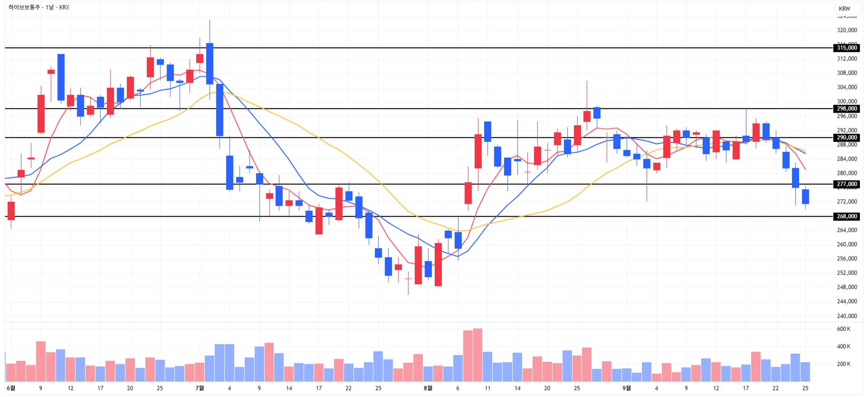Click the 8월 label on date axis
Screen dimensions: 868x397
coord(428,388)
